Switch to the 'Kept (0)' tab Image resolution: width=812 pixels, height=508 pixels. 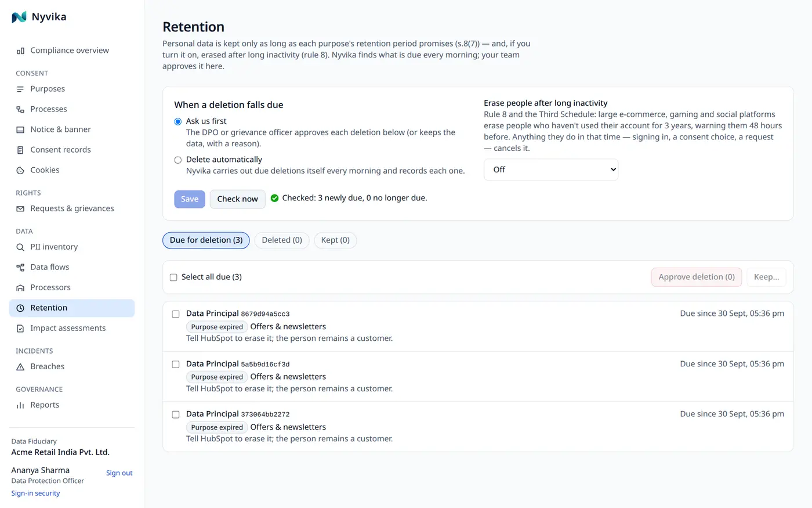point(335,240)
